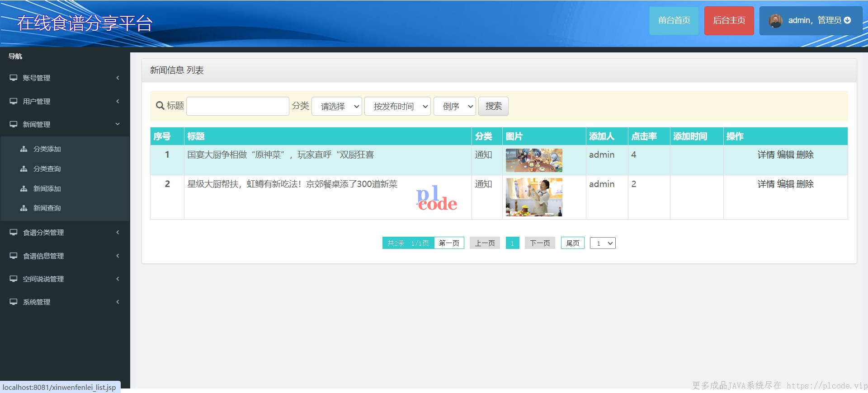Collapse 新闻管理 with its chevron
The width and height of the screenshot is (868, 393).
tap(118, 124)
